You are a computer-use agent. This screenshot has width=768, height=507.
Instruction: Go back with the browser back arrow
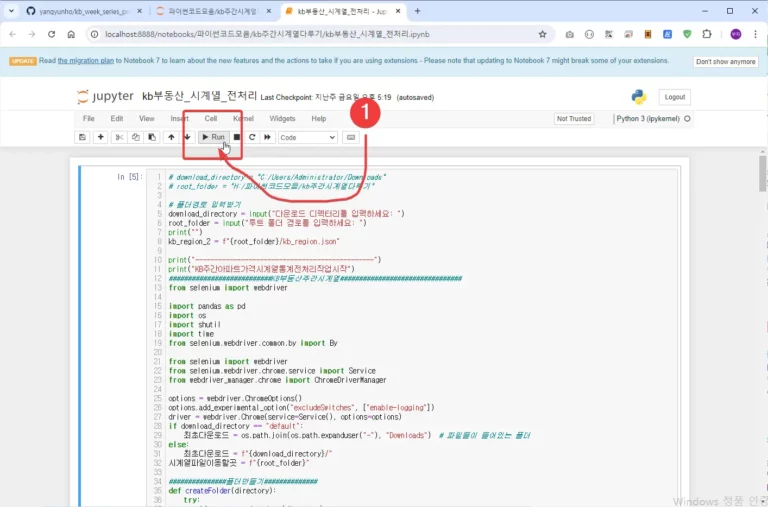pyautogui.click(x=13, y=34)
